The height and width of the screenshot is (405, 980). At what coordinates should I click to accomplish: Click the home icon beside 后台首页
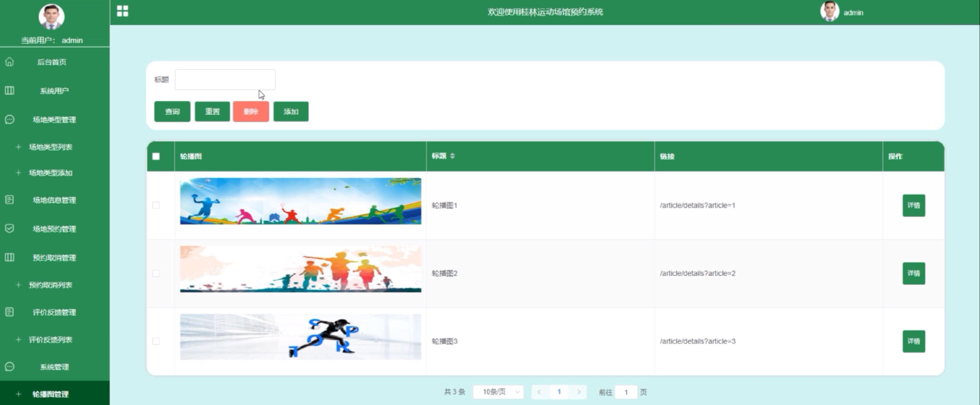(10, 62)
